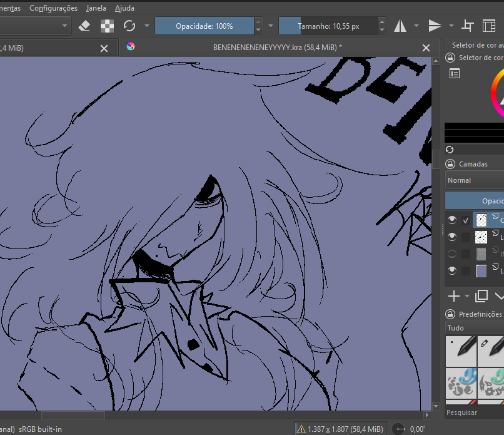The width and height of the screenshot is (504, 435).
Task: Open the dropdown arrow right of Opacidade
Action: tap(271, 26)
